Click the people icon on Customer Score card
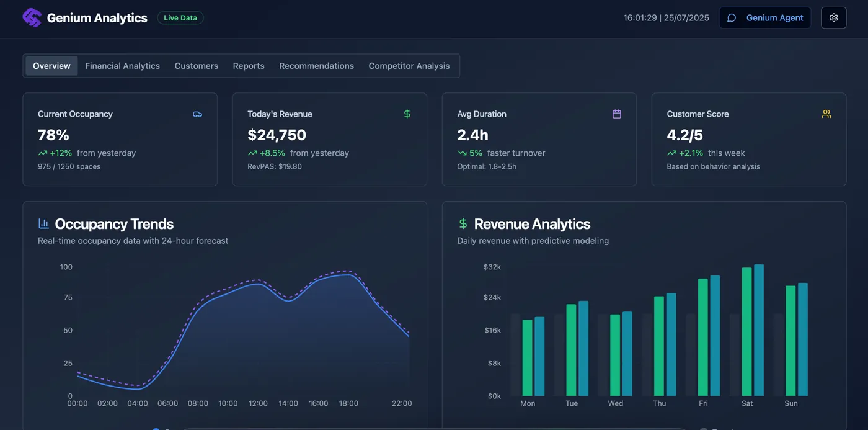868x430 pixels. pyautogui.click(x=826, y=114)
